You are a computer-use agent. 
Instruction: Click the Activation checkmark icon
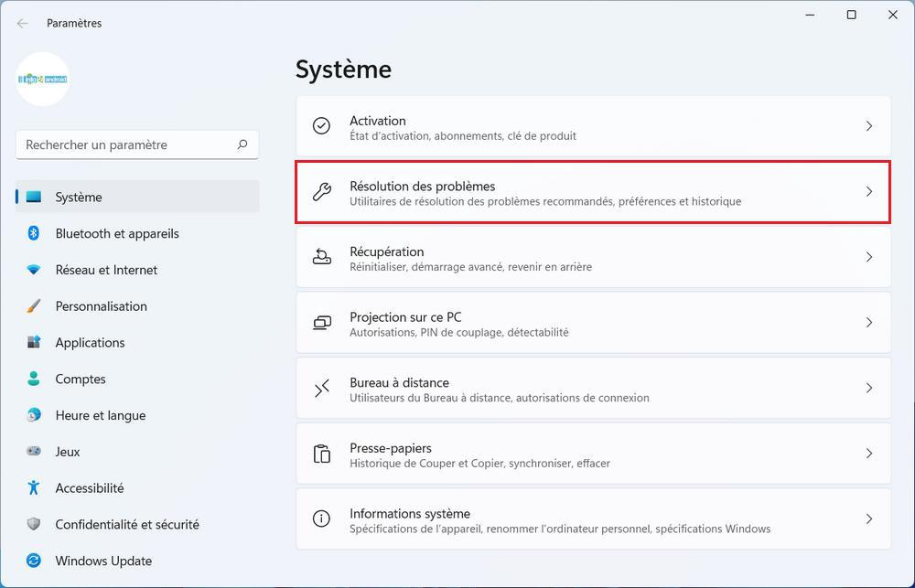point(321,125)
